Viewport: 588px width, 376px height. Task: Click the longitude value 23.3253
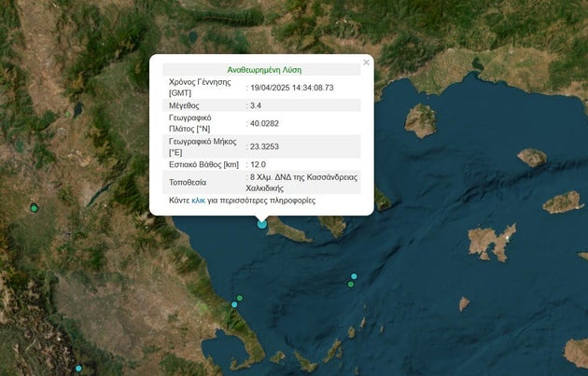pos(264,146)
